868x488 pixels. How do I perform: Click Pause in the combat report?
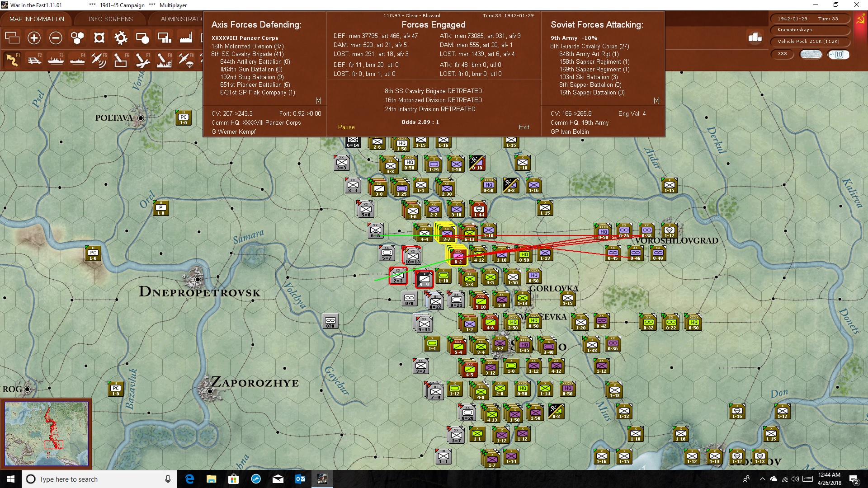(x=346, y=127)
